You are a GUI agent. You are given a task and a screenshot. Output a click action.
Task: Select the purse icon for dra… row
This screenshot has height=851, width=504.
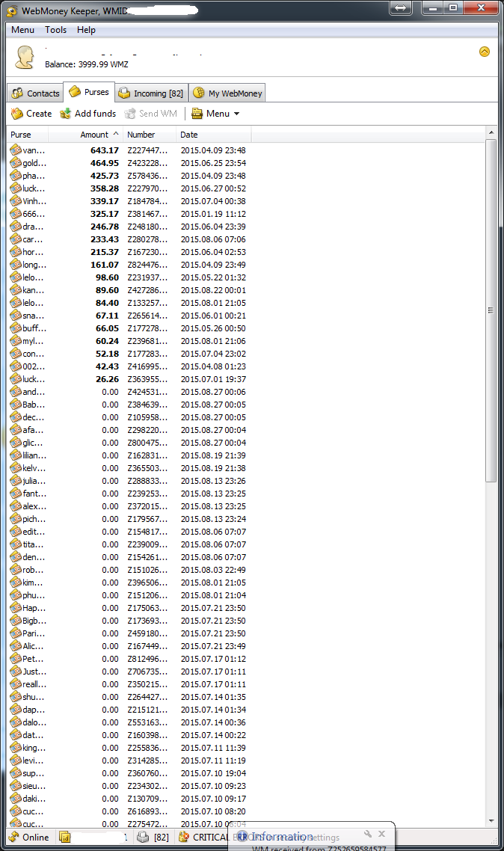[x=16, y=227]
